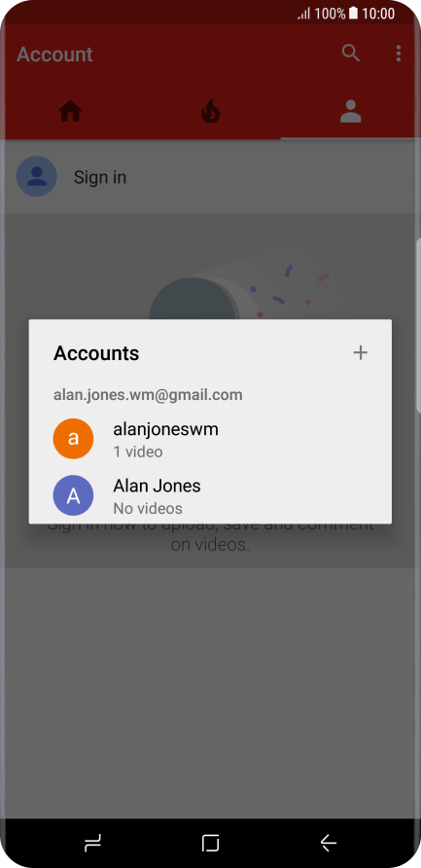The height and width of the screenshot is (868, 421).
Task: Tap the battery indicator in status bar
Action: click(353, 14)
